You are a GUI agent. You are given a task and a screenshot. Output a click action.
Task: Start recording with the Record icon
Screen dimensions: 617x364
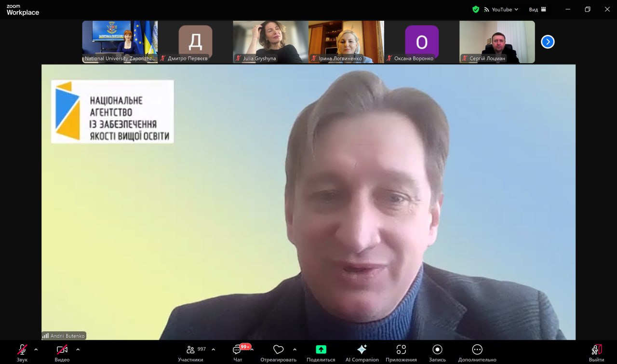437,350
